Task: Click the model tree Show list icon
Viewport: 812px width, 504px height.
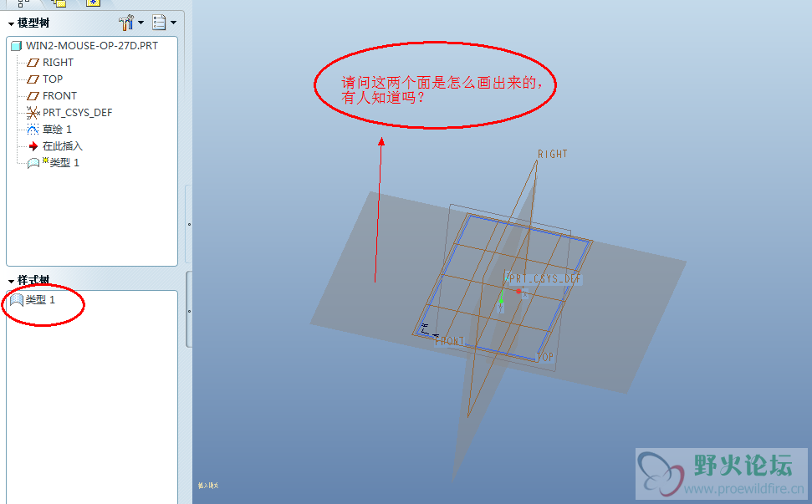Action: 159,23
